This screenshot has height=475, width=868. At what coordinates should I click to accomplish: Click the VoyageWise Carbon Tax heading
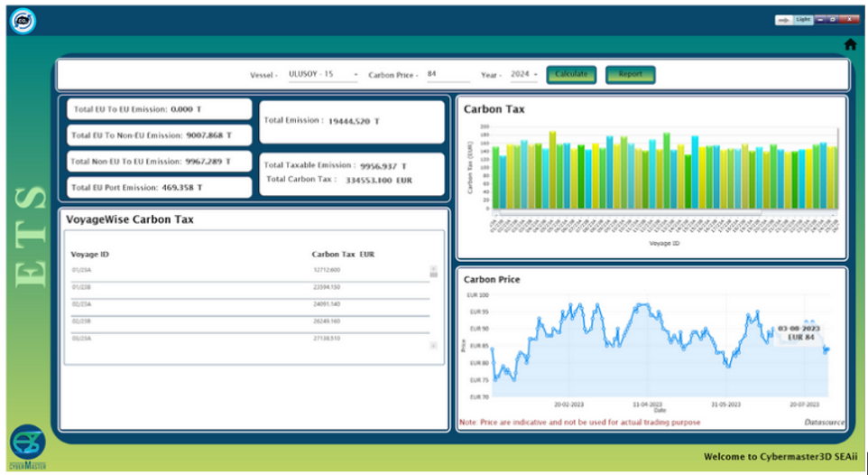coord(130,219)
